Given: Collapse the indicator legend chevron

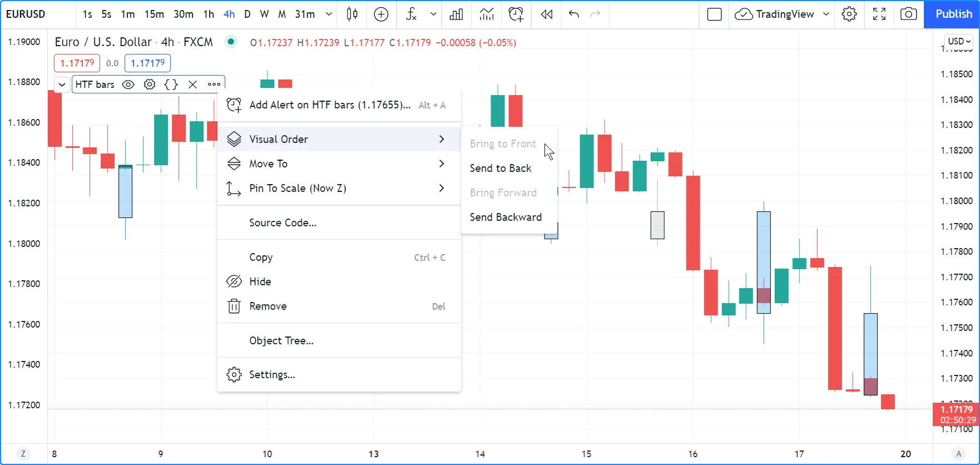Looking at the screenshot, I should (x=62, y=85).
